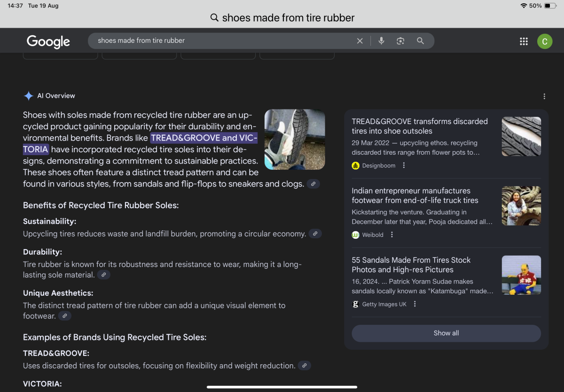Image resolution: width=564 pixels, height=392 pixels.
Task: Open the Google apps grid icon
Action: 524,41
